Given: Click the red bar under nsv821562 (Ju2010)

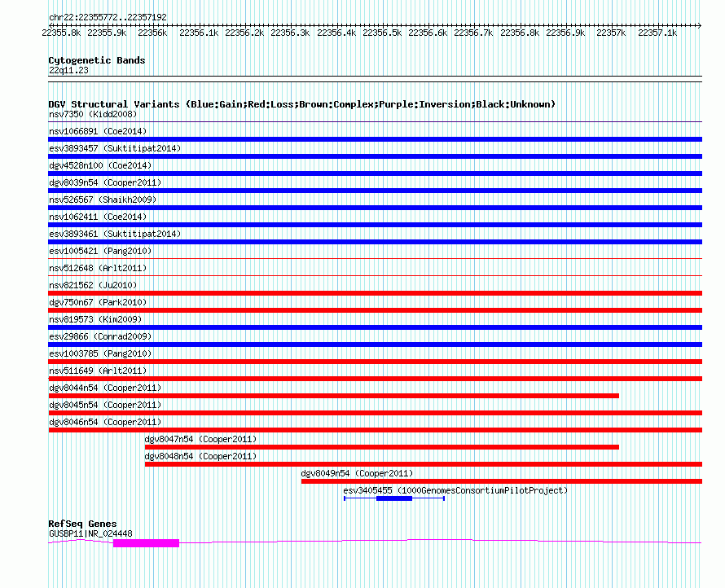Looking at the screenshot, I should 375,293.
